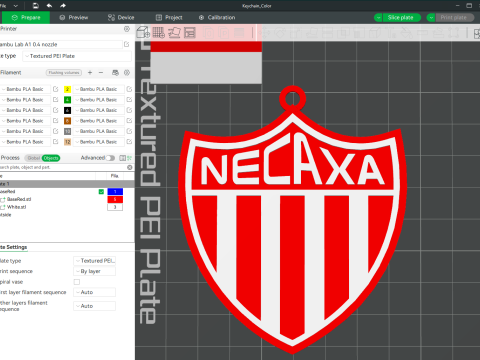480x360 pixels.
Task: Edit preset of filament 8
Action: point(129,121)
